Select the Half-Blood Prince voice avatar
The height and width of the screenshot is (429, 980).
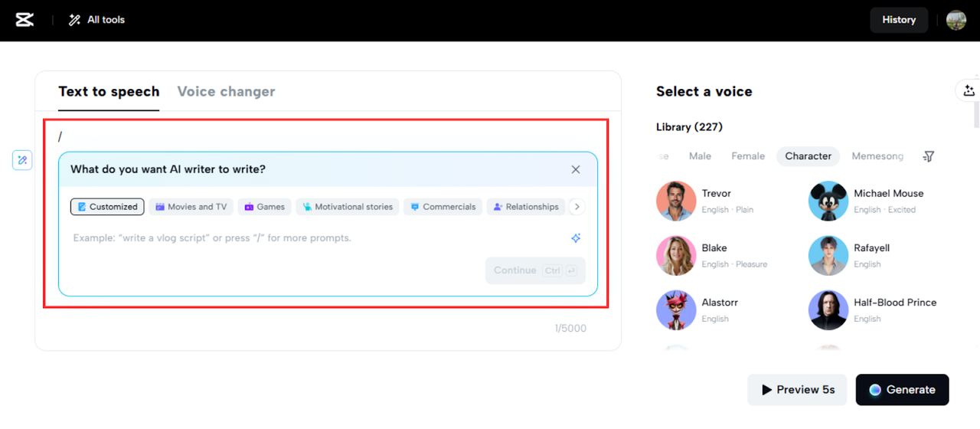(x=828, y=310)
